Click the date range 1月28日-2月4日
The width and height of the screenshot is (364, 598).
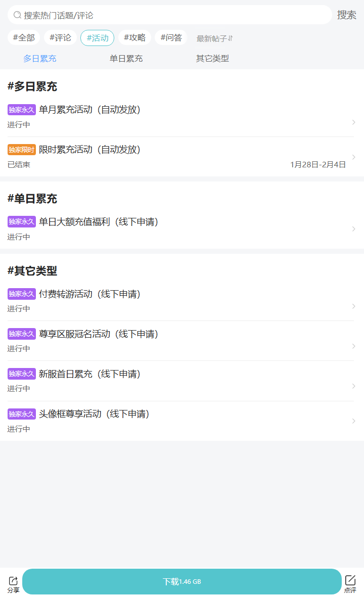click(x=318, y=164)
